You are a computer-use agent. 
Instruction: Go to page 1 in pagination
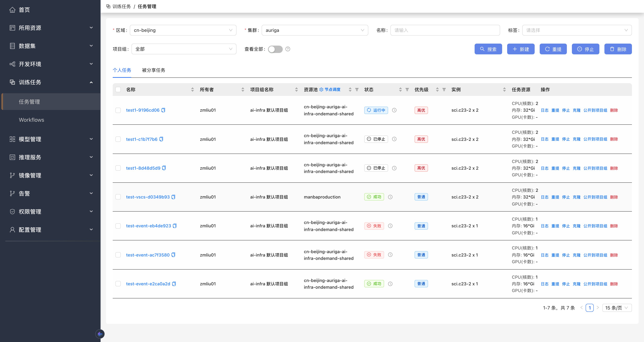point(589,308)
